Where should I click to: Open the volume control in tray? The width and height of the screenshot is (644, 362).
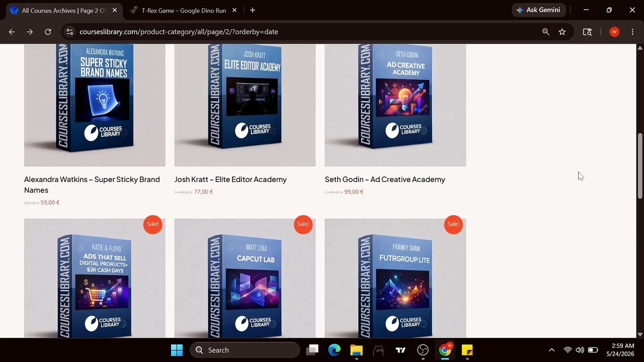tap(580, 350)
